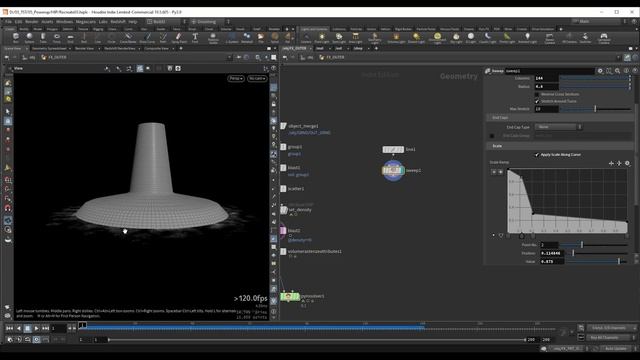
Task: Add a Spot Light from the shelf
Action: (339, 38)
